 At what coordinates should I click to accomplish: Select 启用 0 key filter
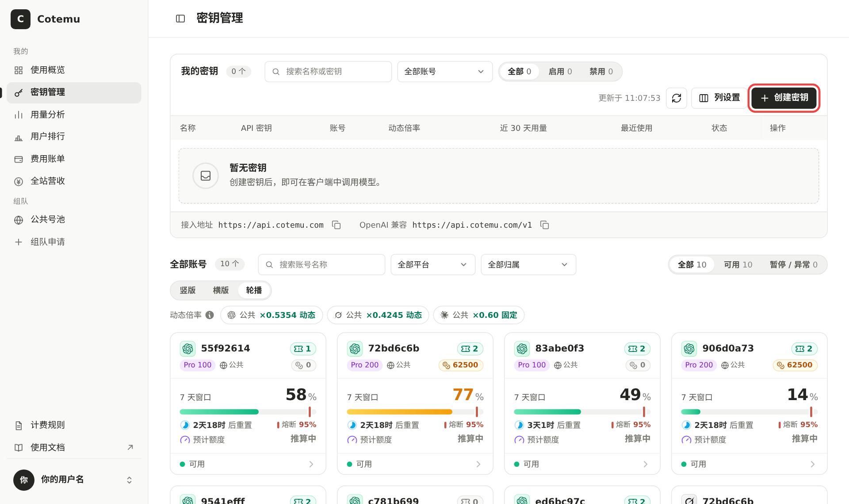[x=560, y=72]
